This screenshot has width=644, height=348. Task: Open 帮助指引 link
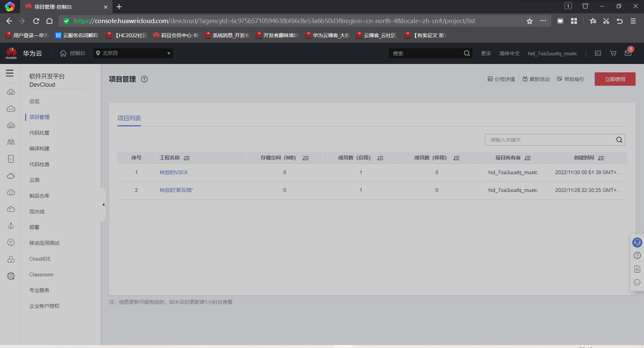coord(571,79)
